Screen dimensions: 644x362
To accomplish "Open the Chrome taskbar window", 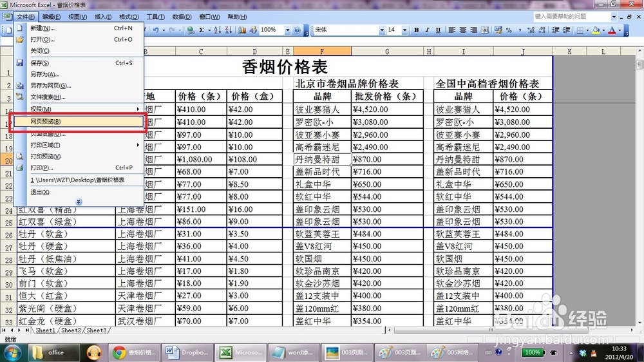I will click(x=135, y=352).
